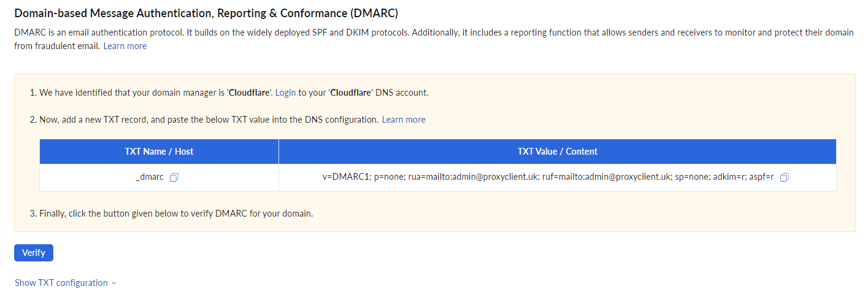
Task: Click step 3 verify DMARC instruction
Action: (x=172, y=214)
